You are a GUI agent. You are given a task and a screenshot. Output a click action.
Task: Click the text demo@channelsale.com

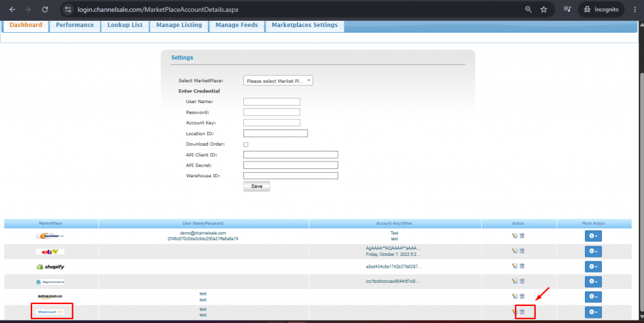(x=203, y=233)
